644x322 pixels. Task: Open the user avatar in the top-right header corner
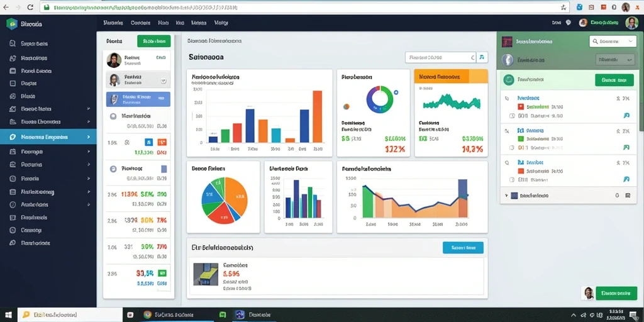(631, 23)
